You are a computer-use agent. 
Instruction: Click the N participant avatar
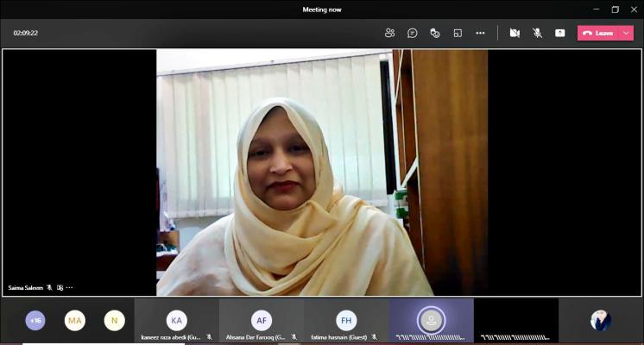(114, 321)
